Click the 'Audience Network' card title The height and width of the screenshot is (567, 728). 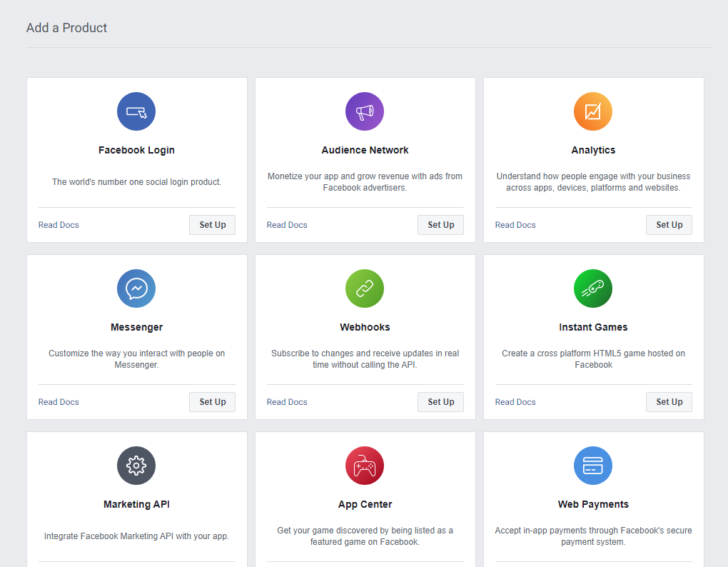[x=365, y=150]
